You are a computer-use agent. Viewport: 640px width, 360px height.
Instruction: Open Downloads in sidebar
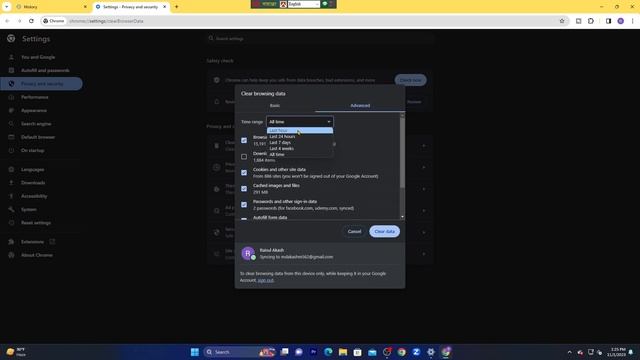click(x=33, y=183)
